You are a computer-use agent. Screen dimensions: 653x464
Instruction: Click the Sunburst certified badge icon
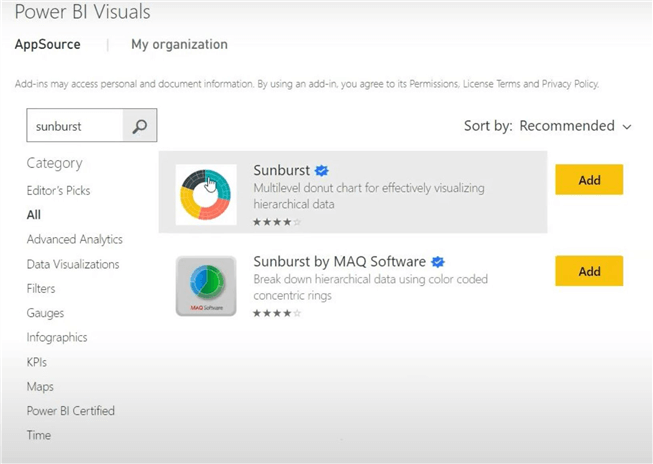coord(322,170)
